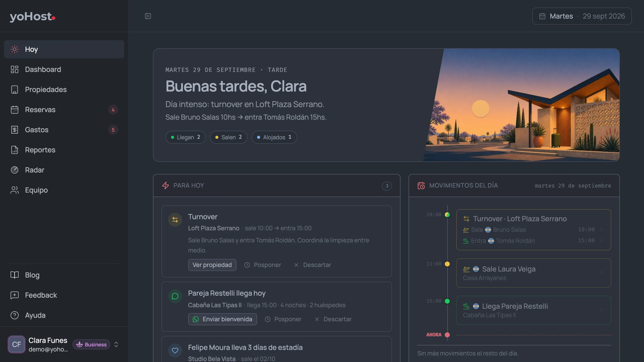Screen dimensions: 644x362
Task: Click the Radar target icon
Action: (15, 170)
